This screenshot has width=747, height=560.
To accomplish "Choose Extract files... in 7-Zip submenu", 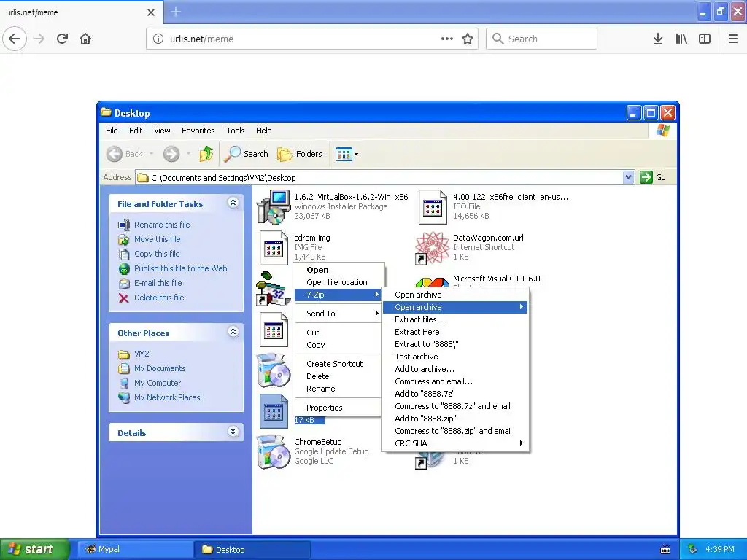I will tap(455, 319).
